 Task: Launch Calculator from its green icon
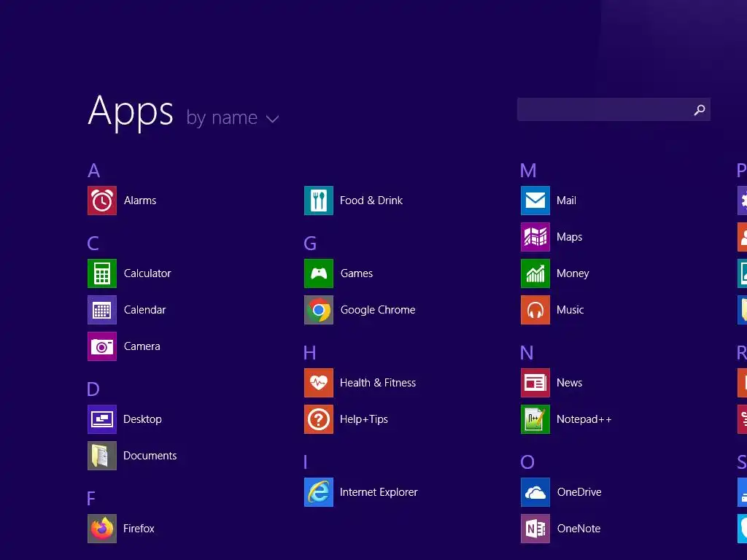(x=102, y=273)
